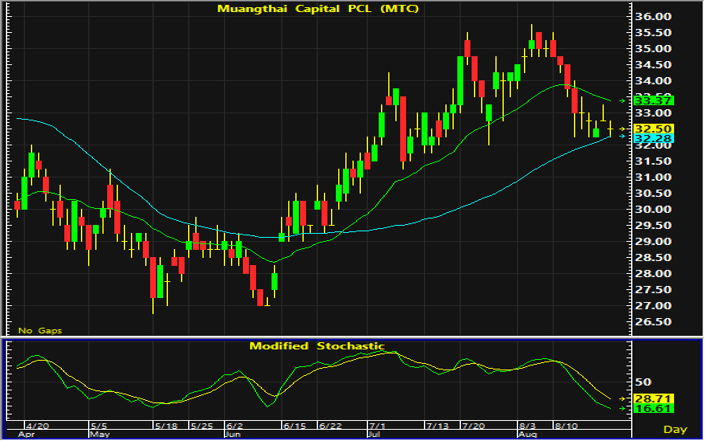The image size is (705, 441).
Task: Click the green 16.61 stochastic value tag
Action: click(653, 409)
